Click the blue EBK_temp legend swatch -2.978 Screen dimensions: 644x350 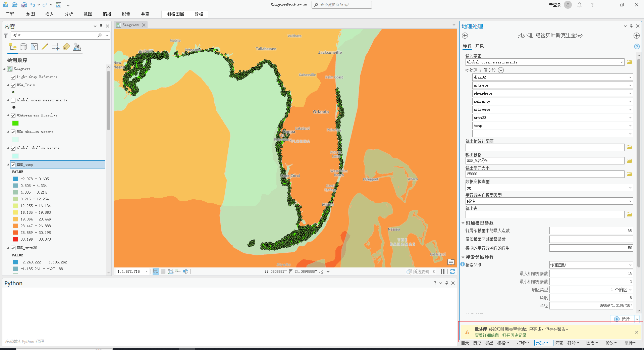click(x=15, y=179)
